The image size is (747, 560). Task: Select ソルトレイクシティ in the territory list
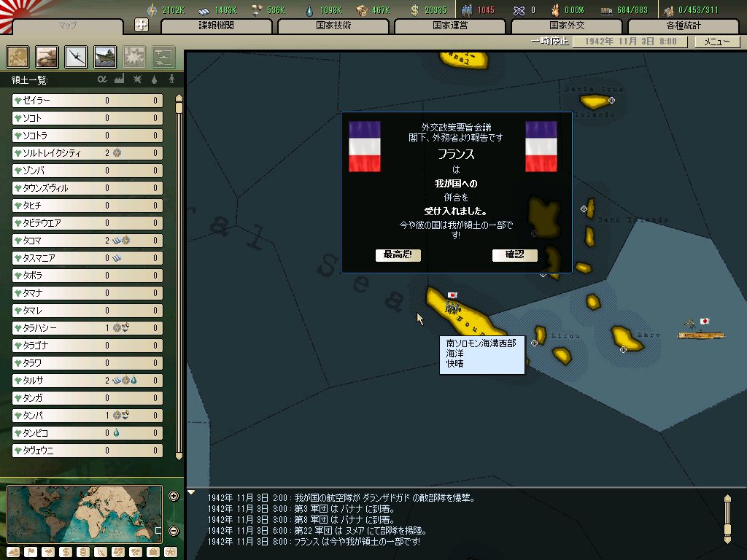[x=88, y=153]
